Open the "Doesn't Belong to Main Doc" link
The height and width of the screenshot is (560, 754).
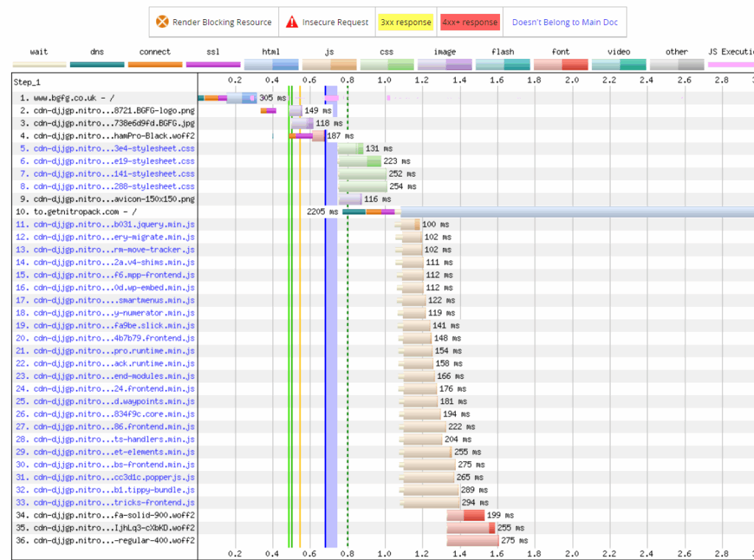(565, 22)
